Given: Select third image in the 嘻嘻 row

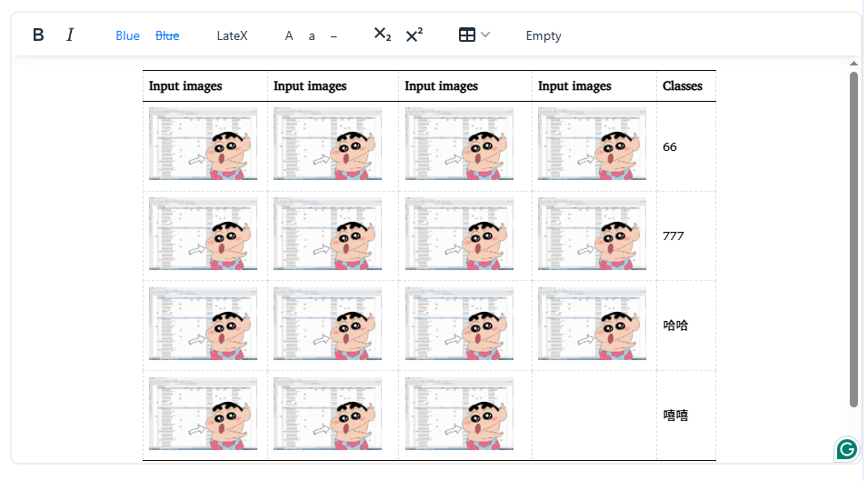Looking at the screenshot, I should coord(460,414).
